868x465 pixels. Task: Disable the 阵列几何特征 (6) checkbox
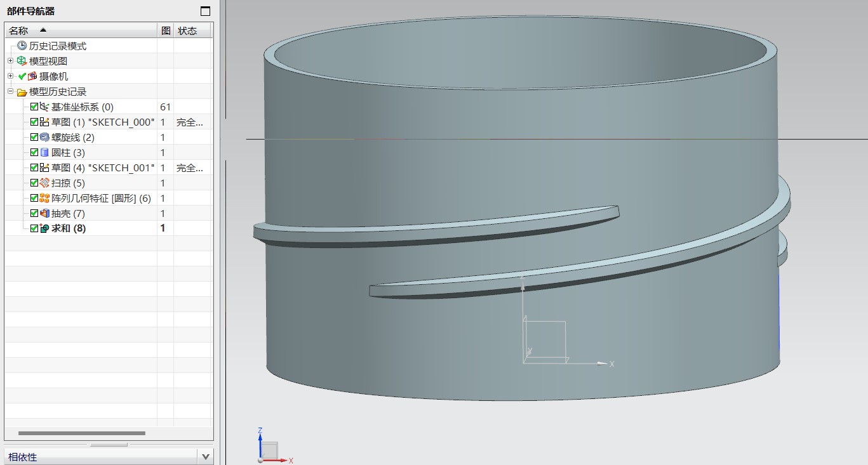(x=34, y=198)
